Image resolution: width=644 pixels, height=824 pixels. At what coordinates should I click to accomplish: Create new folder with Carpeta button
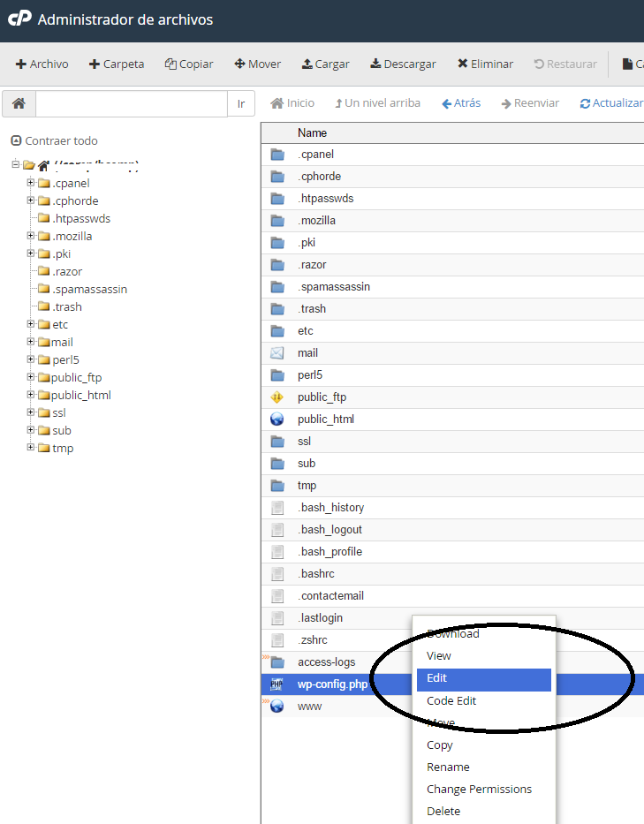[117, 64]
